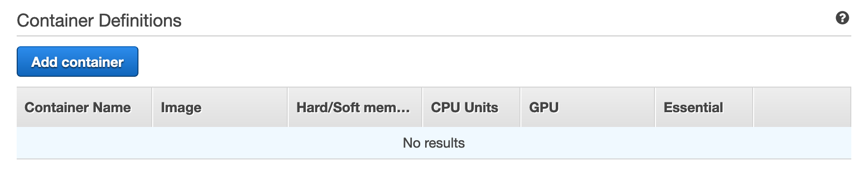Open the Container Definitions help icon
The height and width of the screenshot is (186, 868).
tap(842, 18)
